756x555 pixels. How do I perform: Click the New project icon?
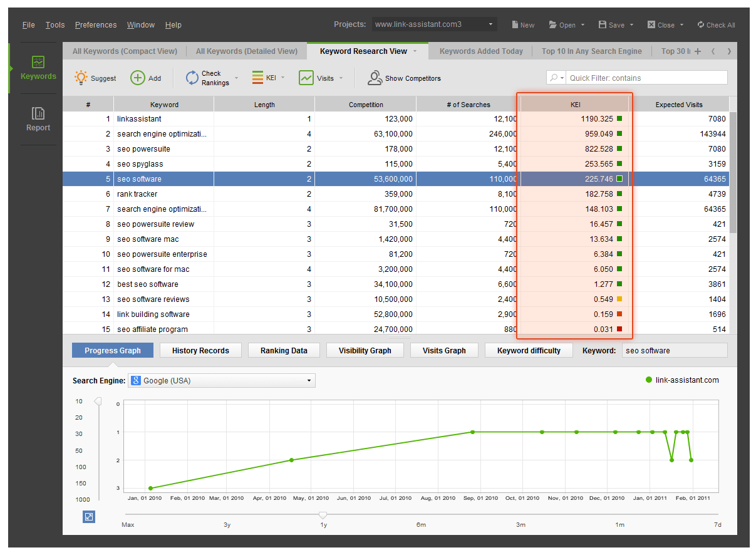[515, 25]
